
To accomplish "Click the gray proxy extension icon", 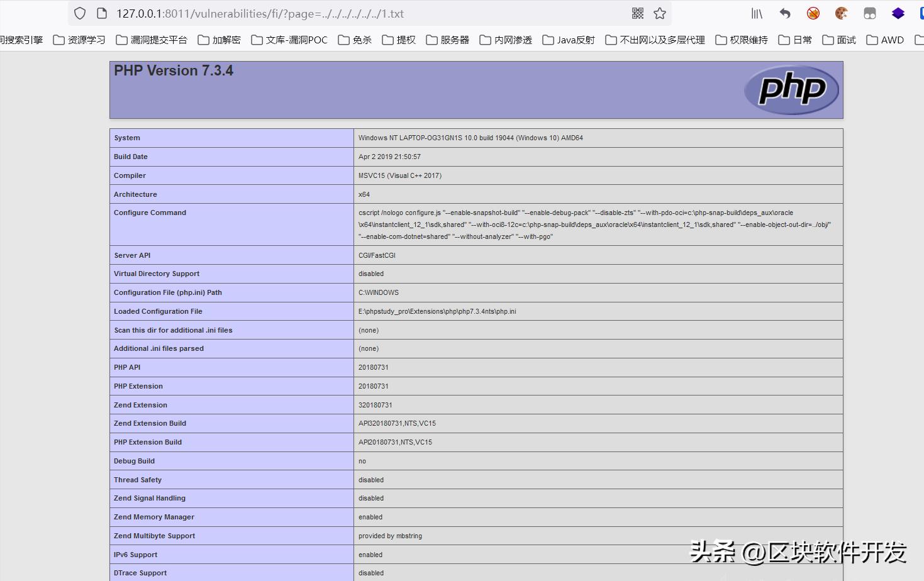I will click(x=869, y=13).
